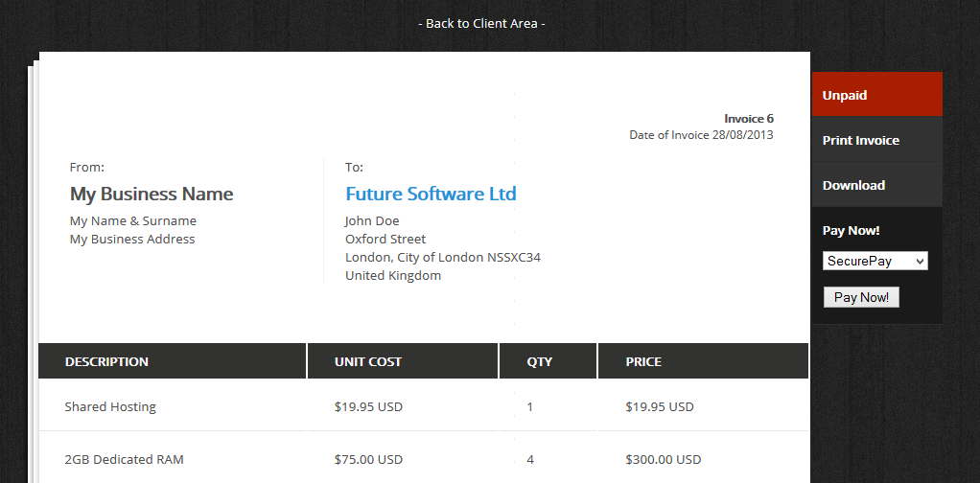Choose Download from the invoice sidebar
980x483 pixels.
click(853, 185)
